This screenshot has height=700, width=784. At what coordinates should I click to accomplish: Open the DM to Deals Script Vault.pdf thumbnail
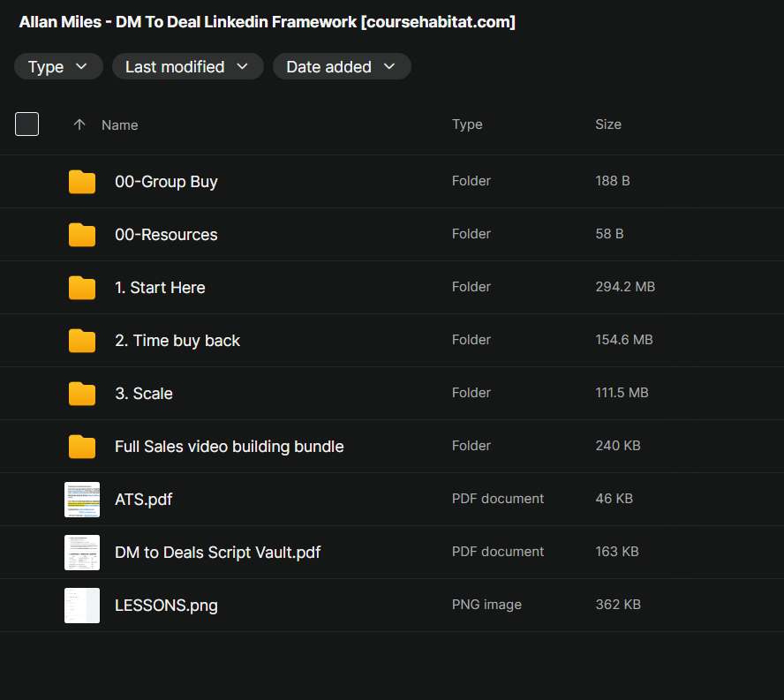tap(82, 553)
